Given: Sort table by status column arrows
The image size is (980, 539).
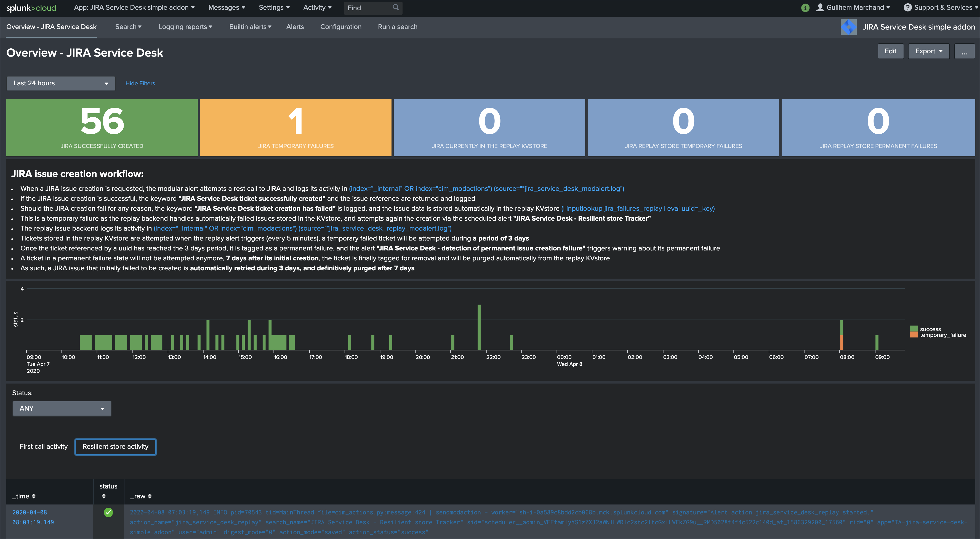Looking at the screenshot, I should click(103, 496).
